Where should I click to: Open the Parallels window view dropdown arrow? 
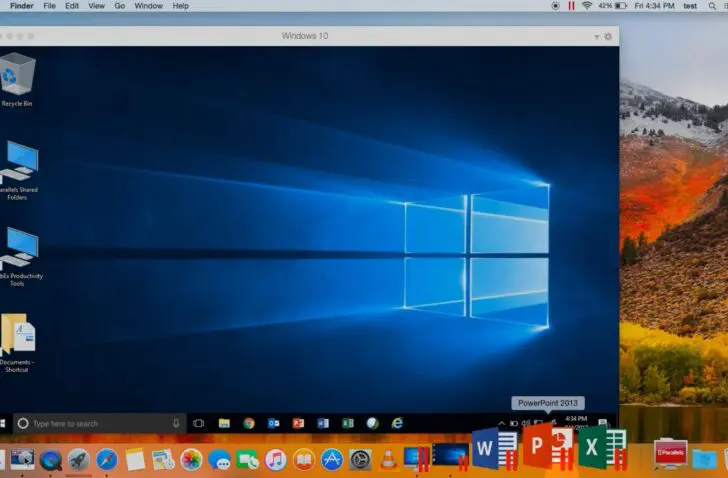tap(597, 37)
